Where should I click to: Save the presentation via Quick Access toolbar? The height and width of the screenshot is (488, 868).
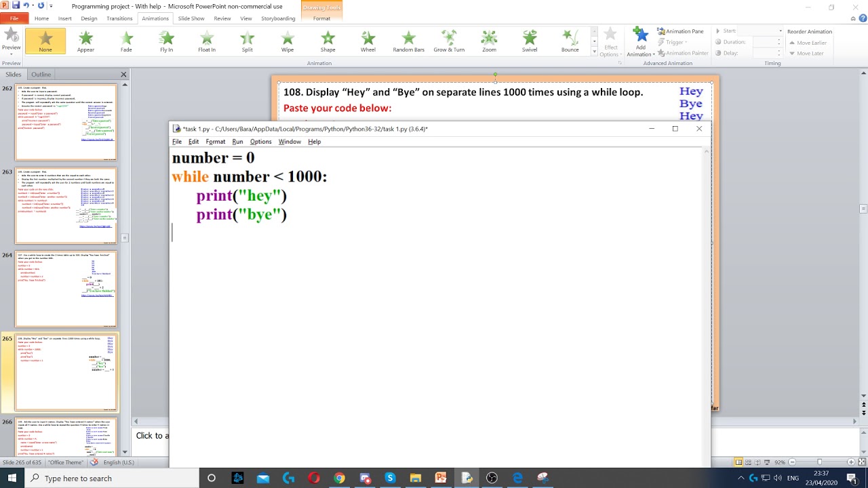pyautogui.click(x=16, y=5)
